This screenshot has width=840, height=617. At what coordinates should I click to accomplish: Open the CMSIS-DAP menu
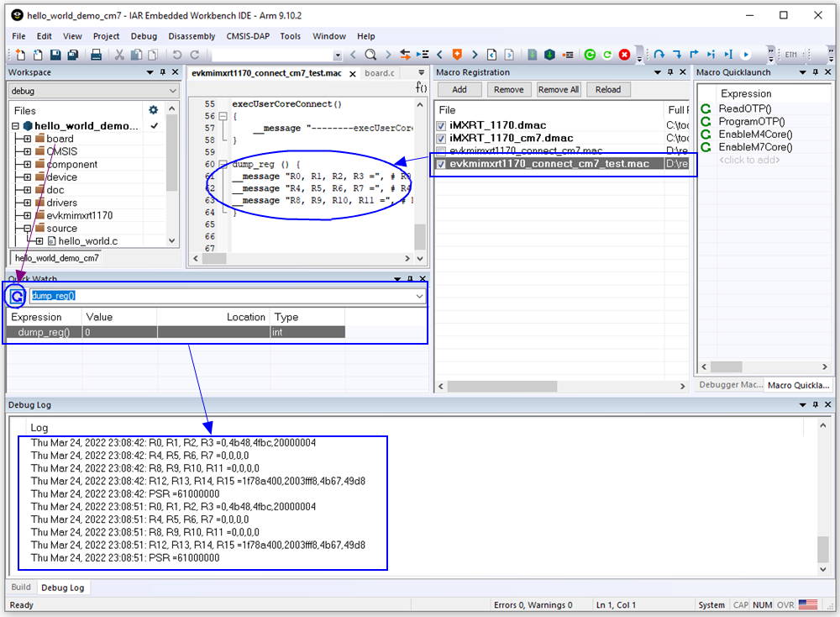point(248,36)
